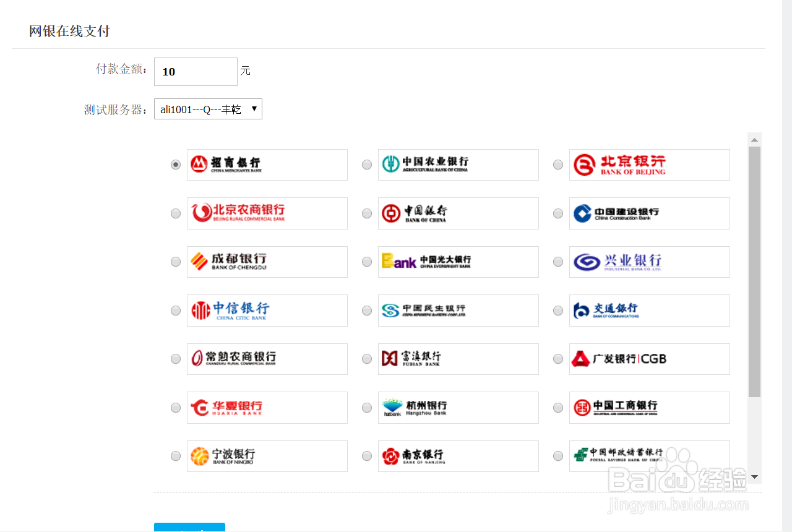This screenshot has width=792, height=532.
Task: Click the China Construction Bank logo
Action: point(650,213)
